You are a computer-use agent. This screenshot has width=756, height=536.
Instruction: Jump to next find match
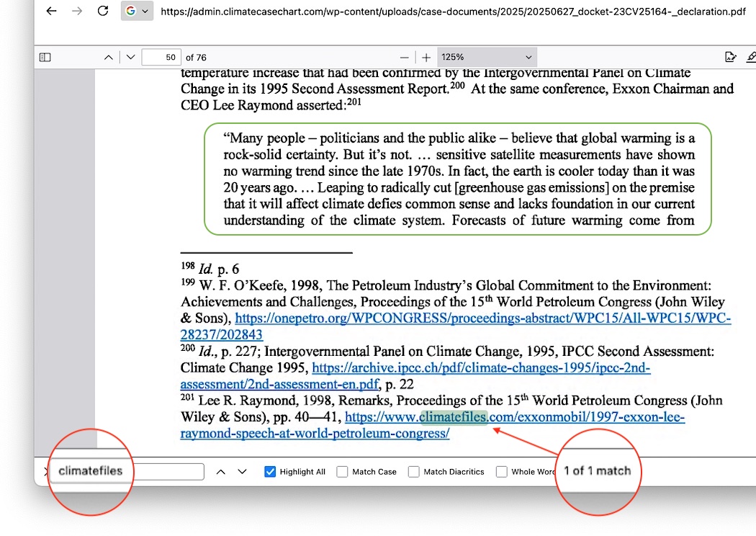pyautogui.click(x=243, y=472)
